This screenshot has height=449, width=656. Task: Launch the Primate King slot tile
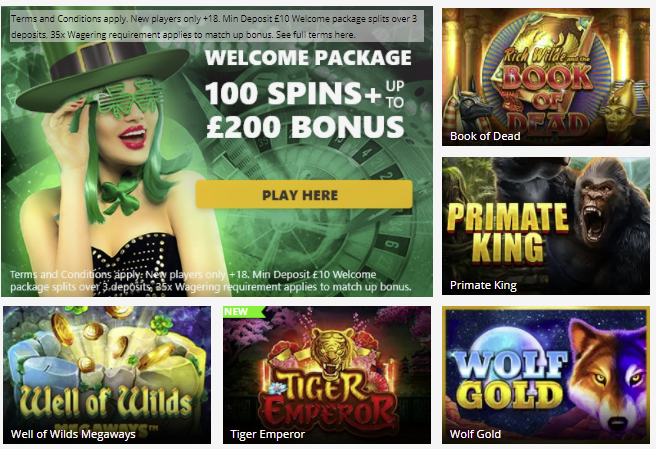click(x=546, y=226)
